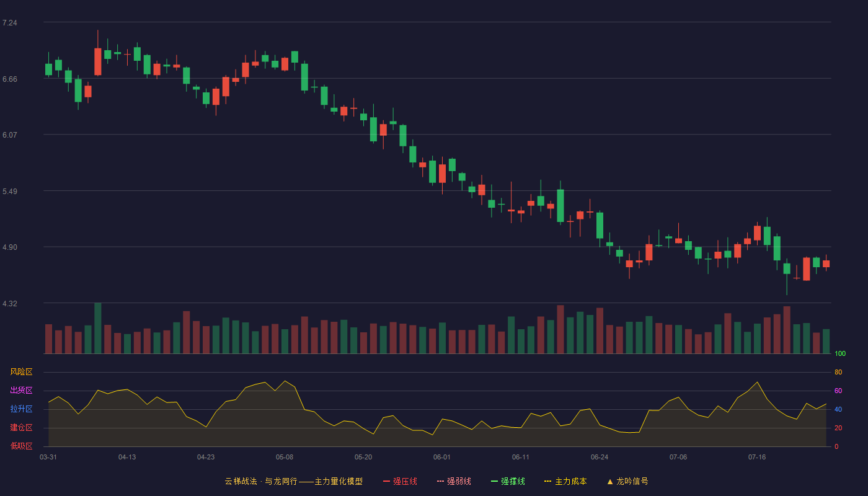Click the 04-13 date label
This screenshot has width=868, height=496.
[x=127, y=457]
